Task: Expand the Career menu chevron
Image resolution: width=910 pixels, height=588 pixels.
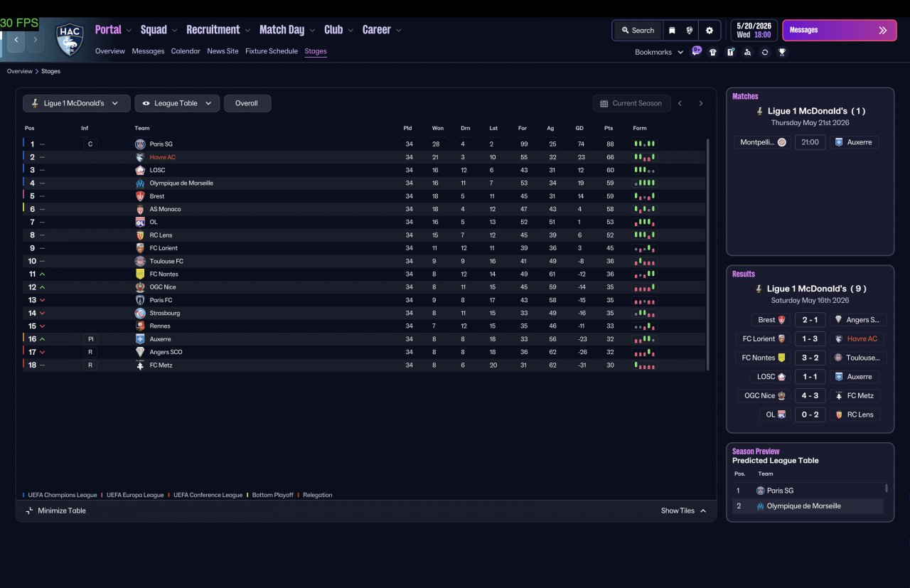Action: (398, 30)
